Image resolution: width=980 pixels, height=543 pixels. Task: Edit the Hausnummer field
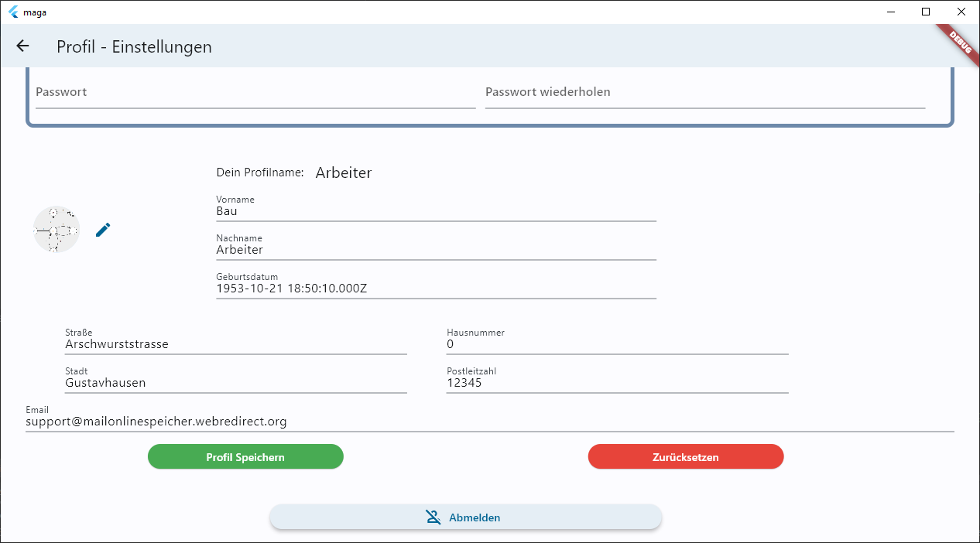(x=618, y=340)
